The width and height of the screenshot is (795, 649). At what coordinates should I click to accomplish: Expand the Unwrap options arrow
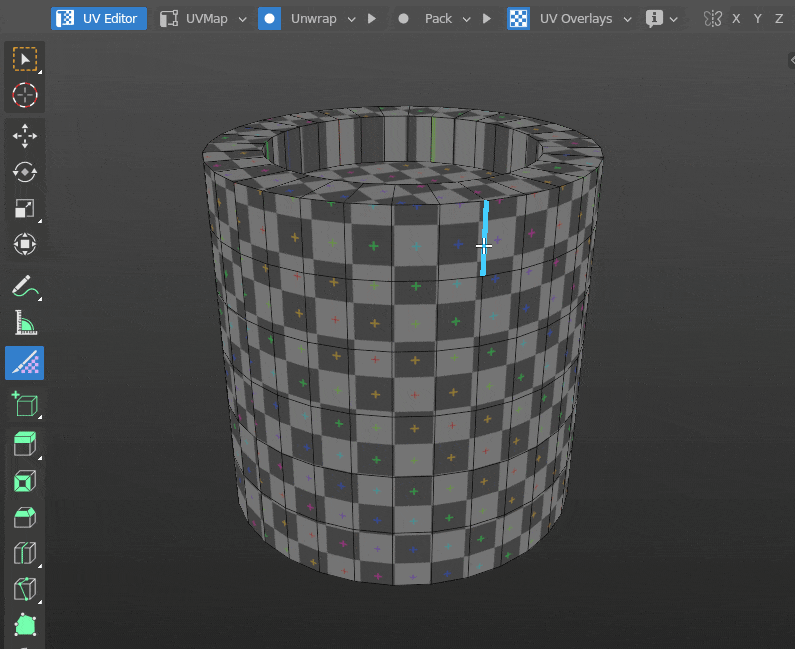click(351, 19)
